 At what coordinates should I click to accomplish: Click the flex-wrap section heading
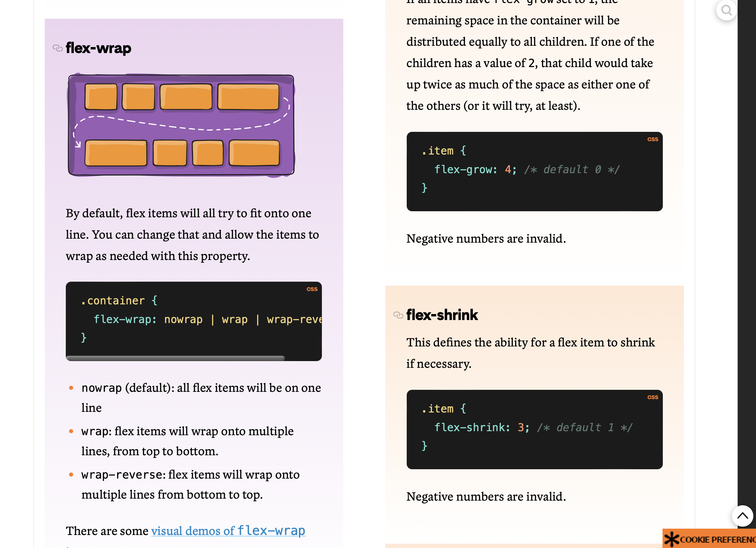[99, 48]
